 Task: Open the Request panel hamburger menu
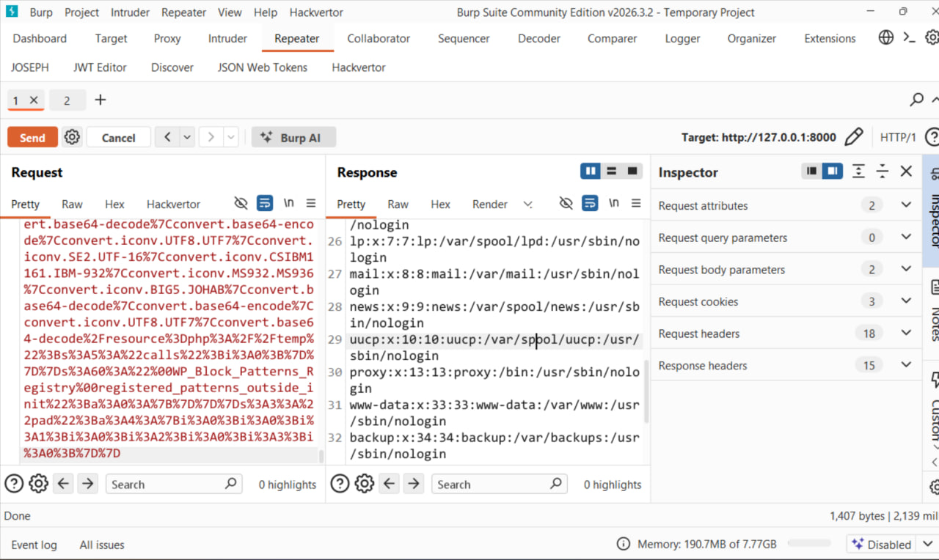tap(311, 203)
